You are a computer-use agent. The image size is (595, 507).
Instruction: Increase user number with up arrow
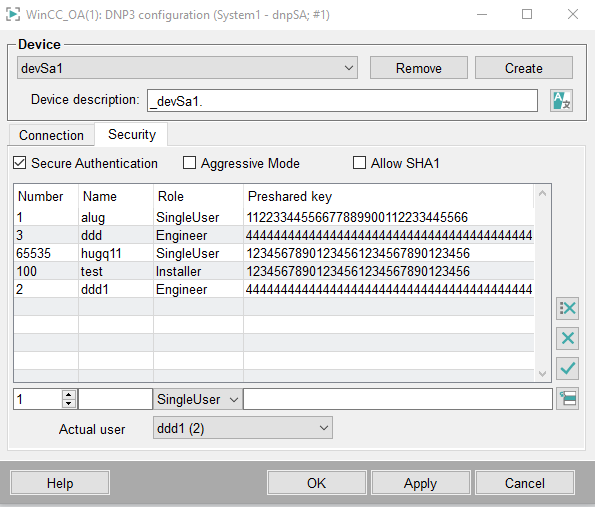click(68, 395)
